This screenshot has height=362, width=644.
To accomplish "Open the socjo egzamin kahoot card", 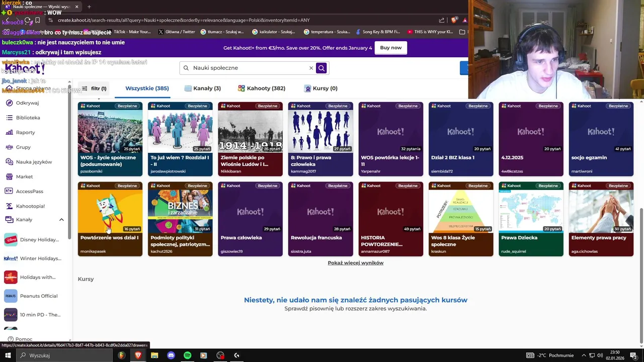I will point(601,139).
